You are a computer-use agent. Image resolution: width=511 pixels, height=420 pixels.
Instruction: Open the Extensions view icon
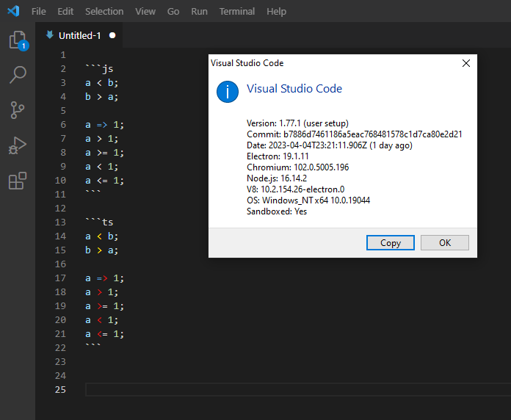18,181
